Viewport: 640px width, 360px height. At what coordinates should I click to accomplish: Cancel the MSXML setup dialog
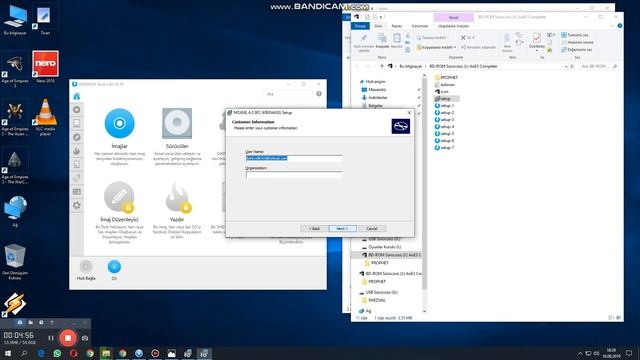click(372, 229)
